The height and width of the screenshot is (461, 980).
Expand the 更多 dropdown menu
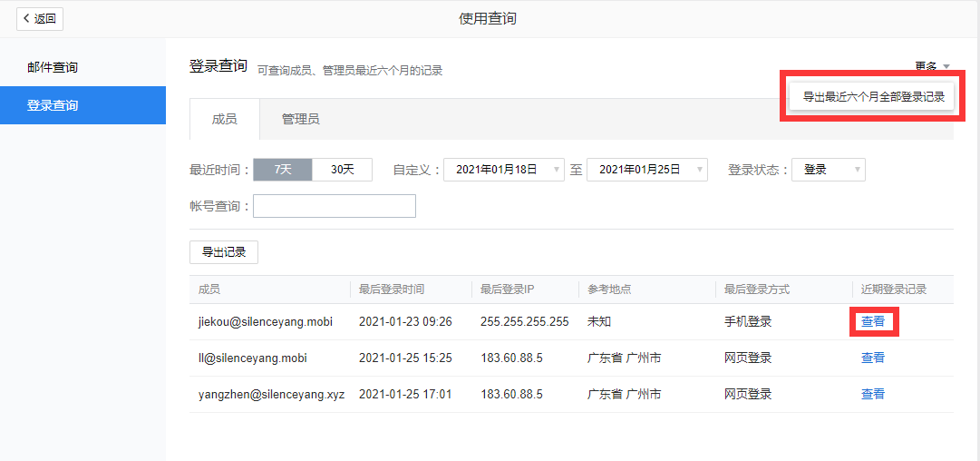coord(932,66)
